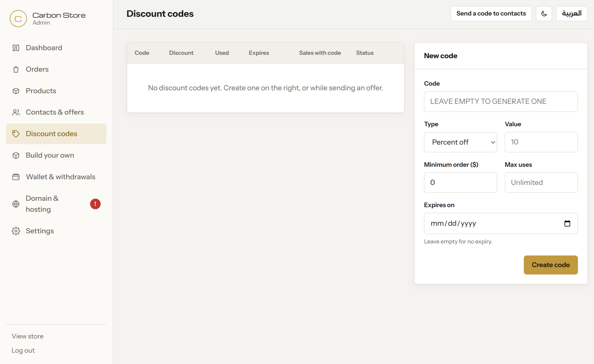Click the Dashboard sidebar icon
Image resolution: width=594 pixels, height=364 pixels.
click(16, 48)
